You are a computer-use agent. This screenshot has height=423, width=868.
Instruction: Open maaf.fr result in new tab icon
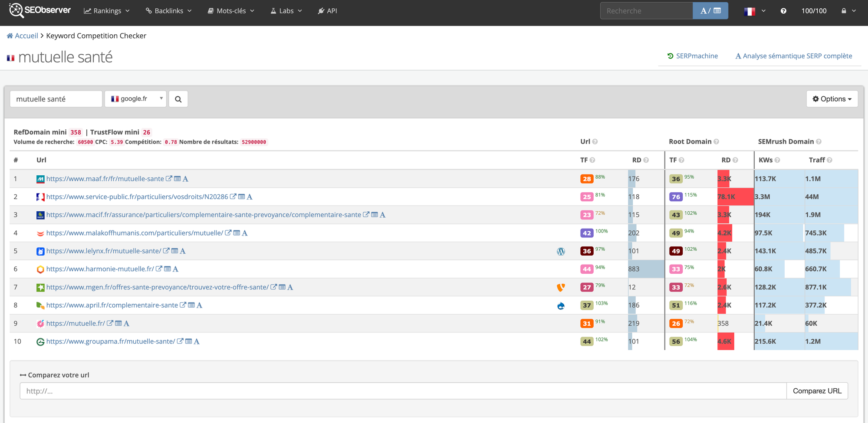(169, 179)
